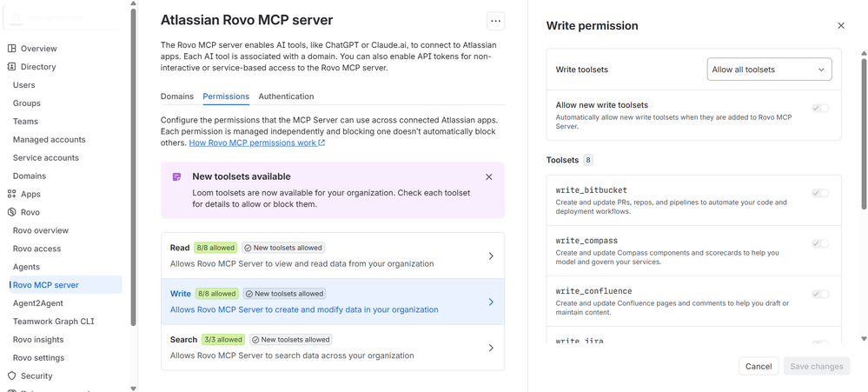Open the Write toolsets dropdown
The height and width of the screenshot is (392, 868).
pyautogui.click(x=769, y=70)
